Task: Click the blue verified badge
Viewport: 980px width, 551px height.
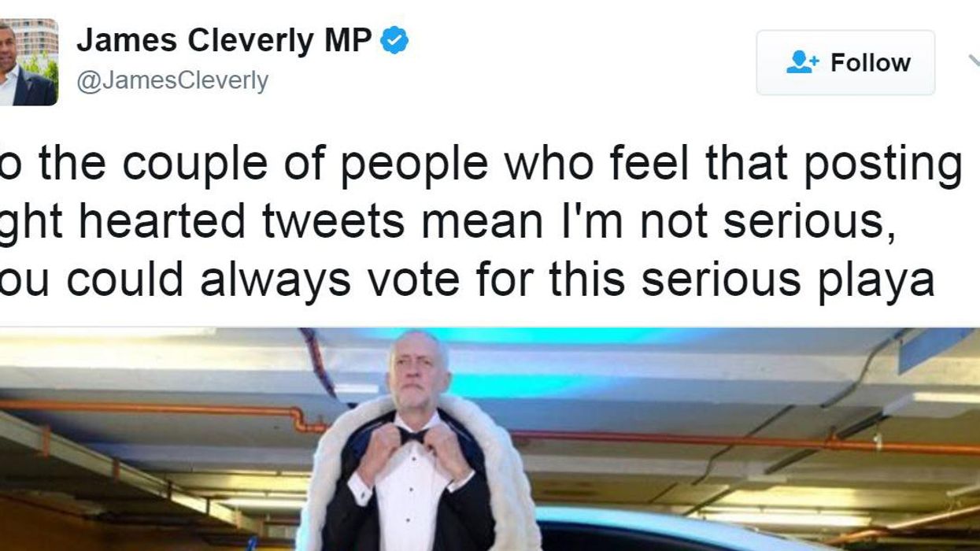Action: [394, 41]
